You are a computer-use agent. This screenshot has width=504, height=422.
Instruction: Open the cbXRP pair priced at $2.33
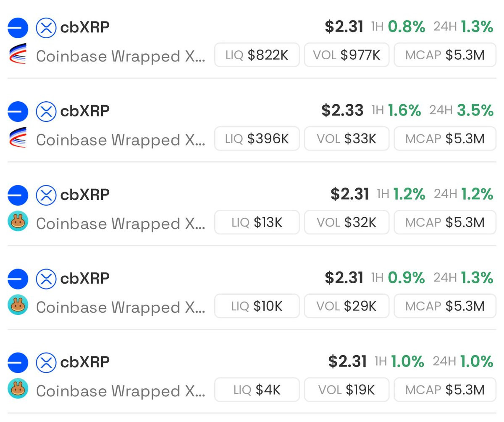tap(252, 125)
